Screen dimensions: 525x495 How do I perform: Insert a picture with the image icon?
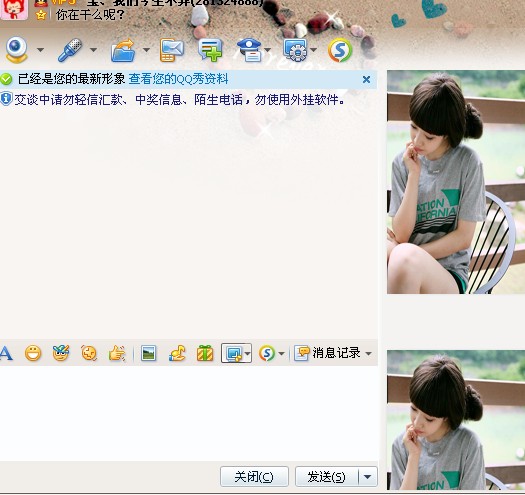[148, 353]
